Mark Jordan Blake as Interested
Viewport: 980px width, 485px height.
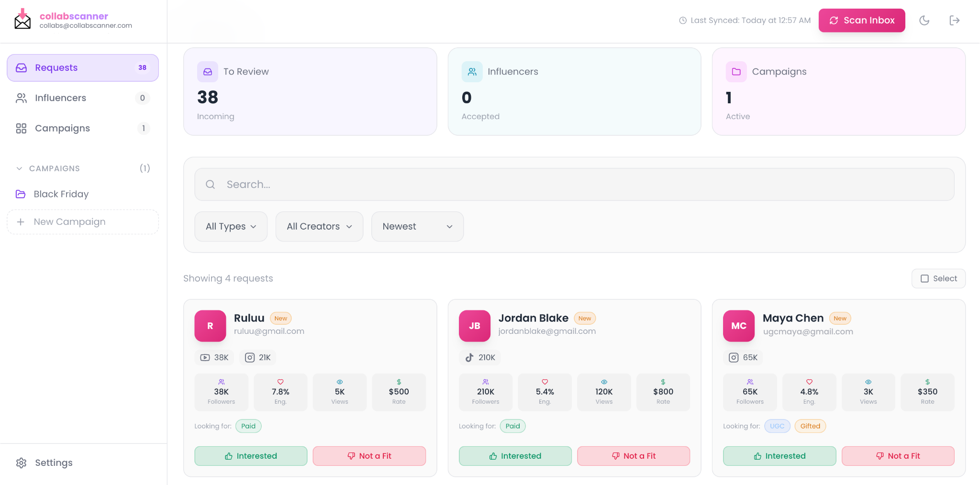(515, 456)
